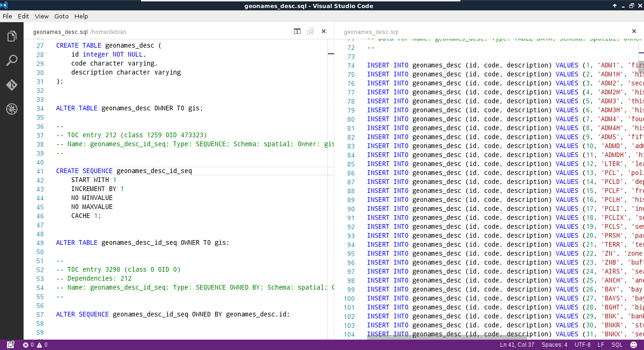Open the File menu
This screenshot has width=644, height=350.
(8, 16)
